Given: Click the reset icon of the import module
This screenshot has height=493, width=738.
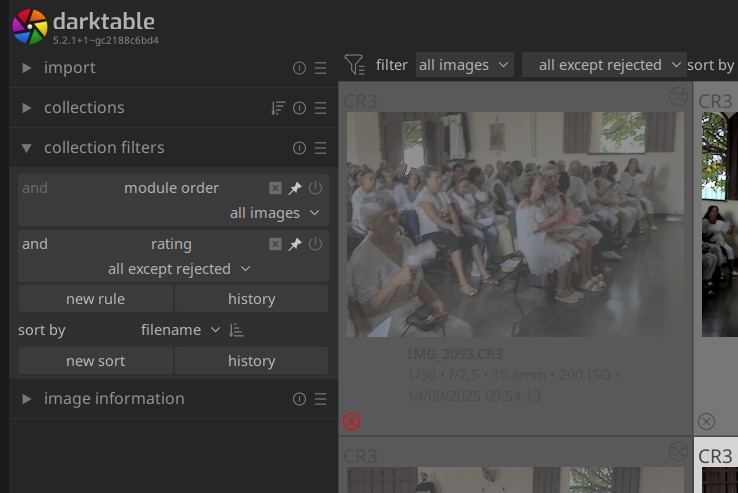Looking at the screenshot, I should (299, 68).
